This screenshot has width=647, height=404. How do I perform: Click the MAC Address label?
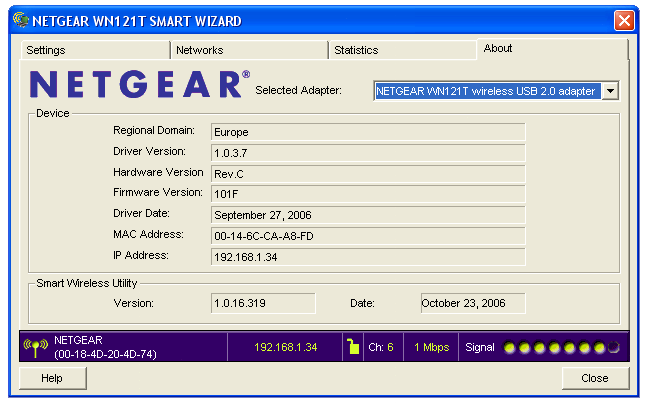tap(149, 234)
